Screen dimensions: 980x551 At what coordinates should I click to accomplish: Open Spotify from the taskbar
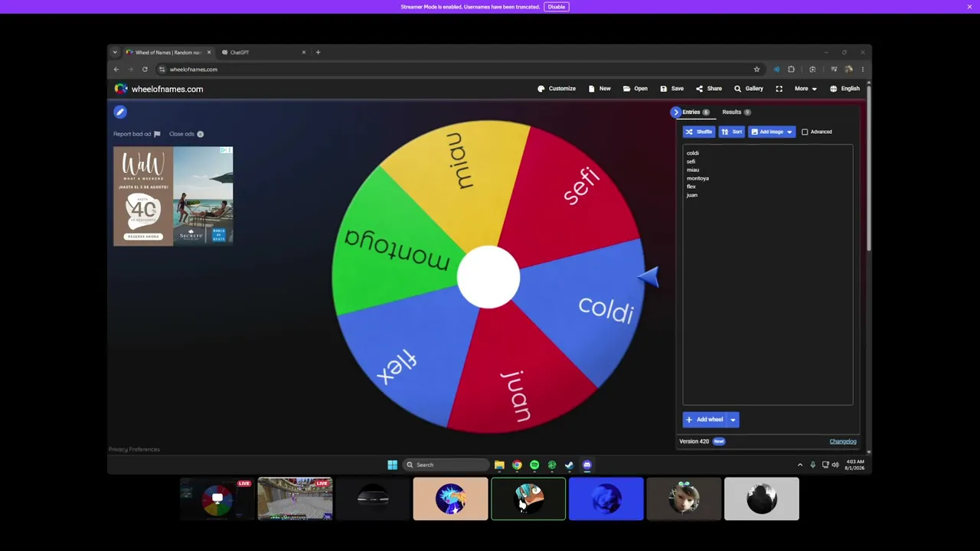tap(534, 465)
